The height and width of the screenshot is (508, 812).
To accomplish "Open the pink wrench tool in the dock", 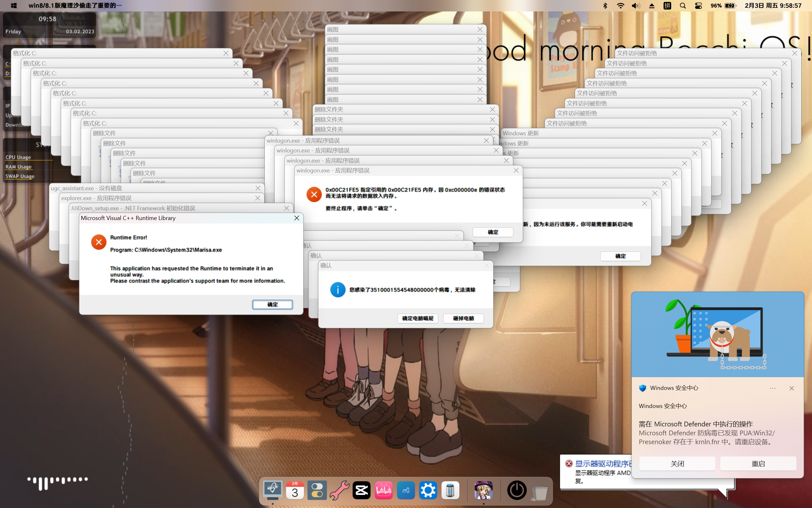I will coord(339,490).
